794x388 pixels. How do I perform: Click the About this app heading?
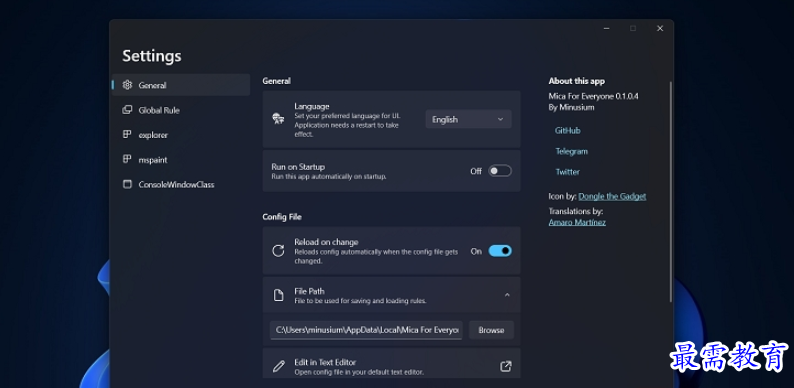(576, 81)
